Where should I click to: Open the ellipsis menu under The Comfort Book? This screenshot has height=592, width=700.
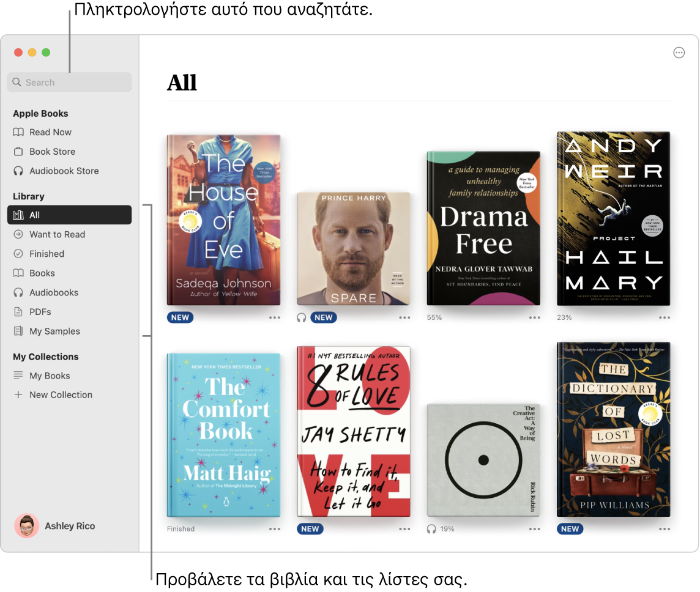pyautogui.click(x=275, y=529)
